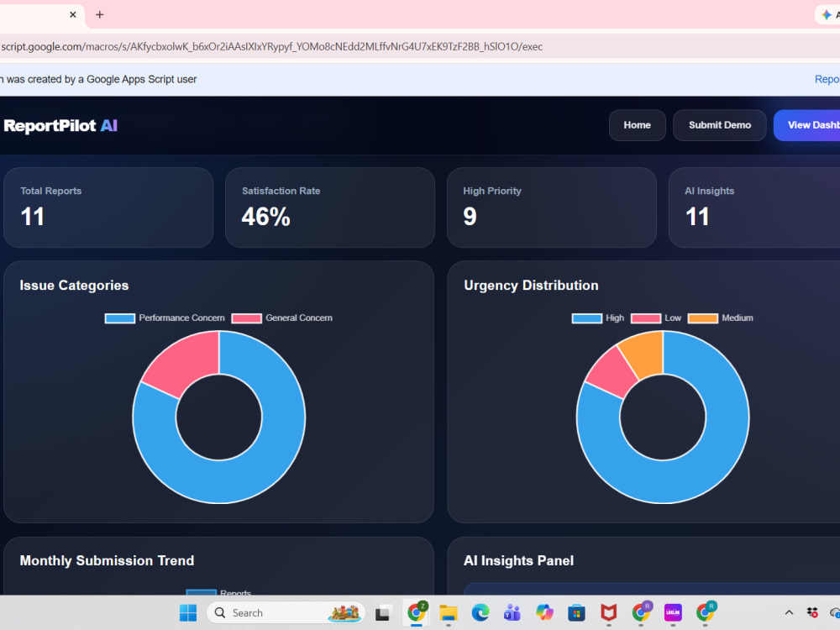This screenshot has height=630, width=840.
Task: Show hidden system tray icons
Action: 789,612
